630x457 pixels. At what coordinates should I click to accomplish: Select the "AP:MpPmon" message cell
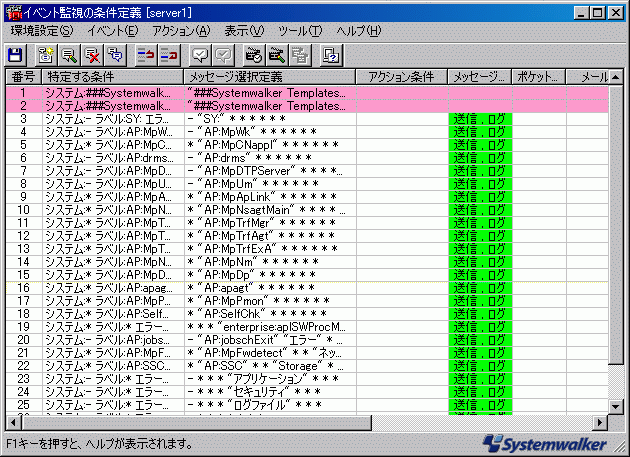(270, 301)
